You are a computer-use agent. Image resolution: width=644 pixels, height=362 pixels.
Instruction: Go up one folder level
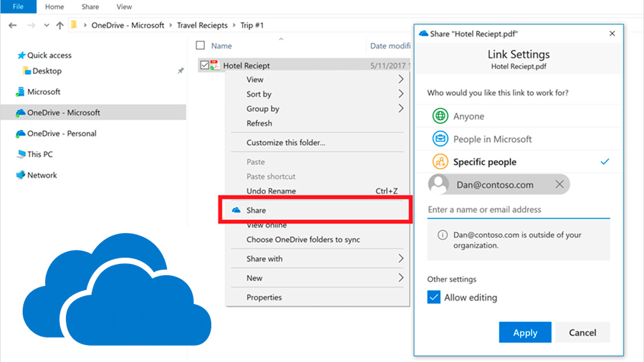[x=60, y=25]
